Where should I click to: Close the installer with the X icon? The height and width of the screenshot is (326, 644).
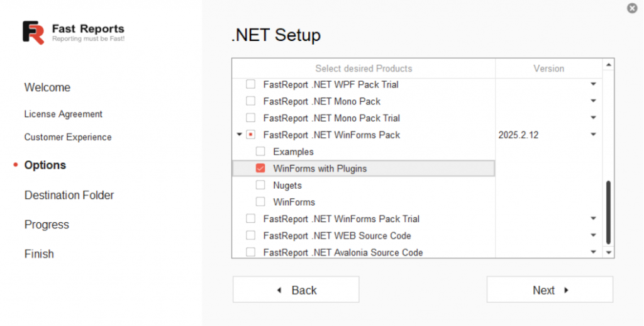[x=632, y=8]
